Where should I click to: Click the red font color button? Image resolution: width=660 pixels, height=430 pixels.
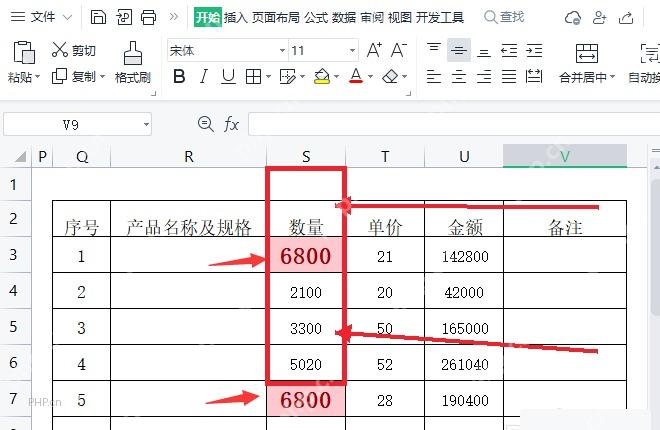(356, 76)
